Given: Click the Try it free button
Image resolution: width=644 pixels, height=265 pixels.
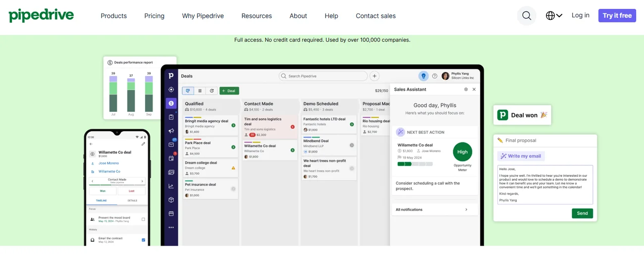Looking at the screenshot, I should click(617, 16).
